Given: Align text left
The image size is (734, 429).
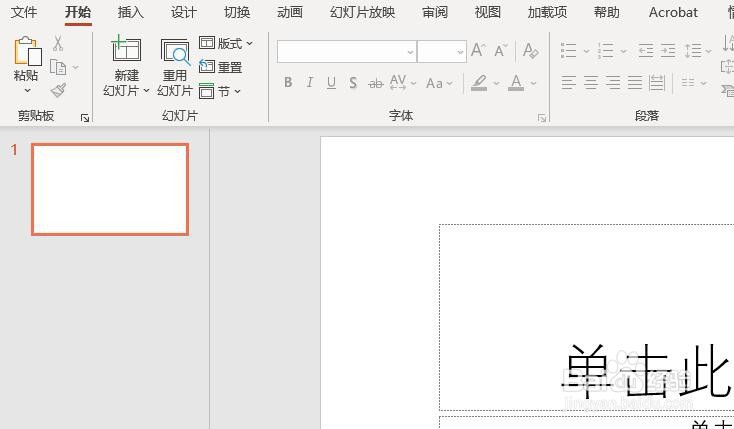Looking at the screenshot, I should (569, 83).
